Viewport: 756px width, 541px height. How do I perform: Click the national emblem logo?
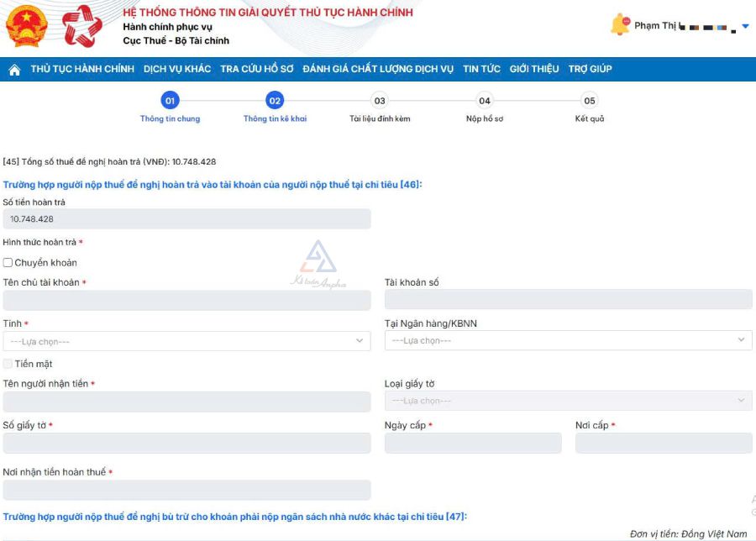pos(28,26)
